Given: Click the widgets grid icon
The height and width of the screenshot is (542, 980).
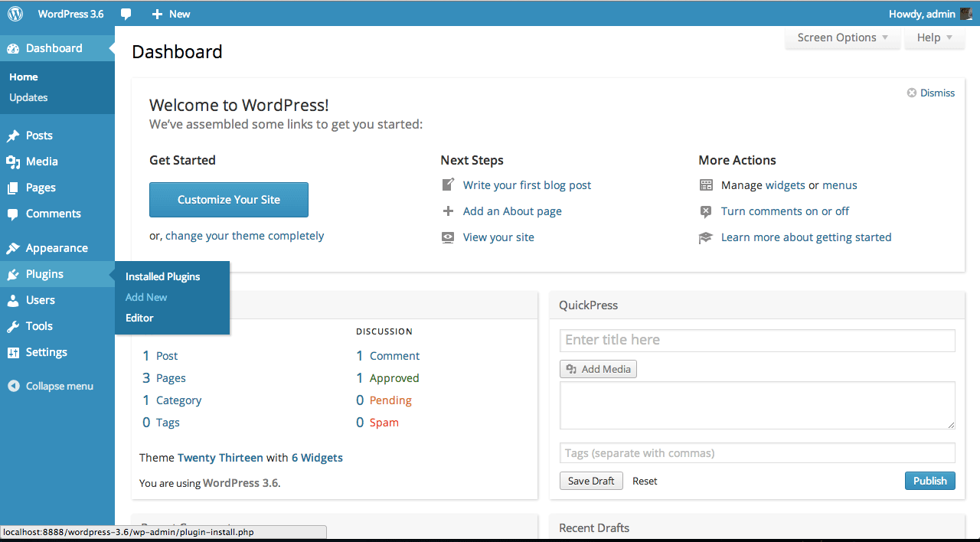Looking at the screenshot, I should (x=706, y=185).
